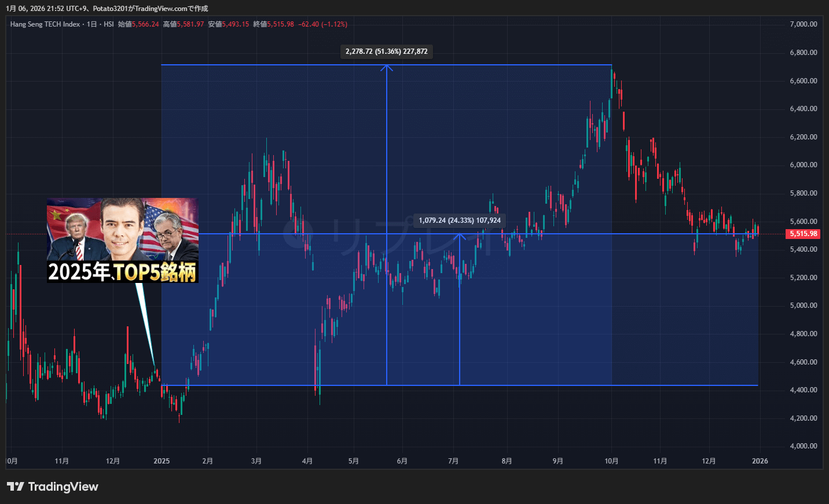Screen dimensions: 829x504
Task: Open the Hang Seng TECH Index symbol title
Action: point(45,24)
